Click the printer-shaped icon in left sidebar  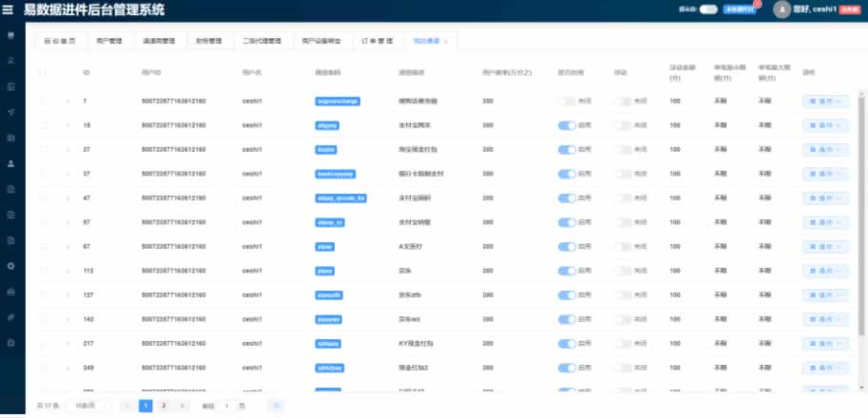[x=10, y=292]
